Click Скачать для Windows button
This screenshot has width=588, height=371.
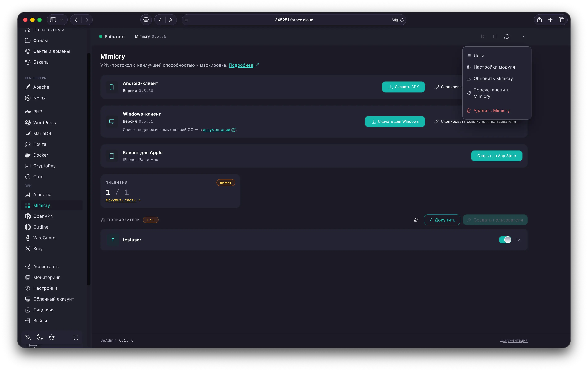[x=395, y=121]
